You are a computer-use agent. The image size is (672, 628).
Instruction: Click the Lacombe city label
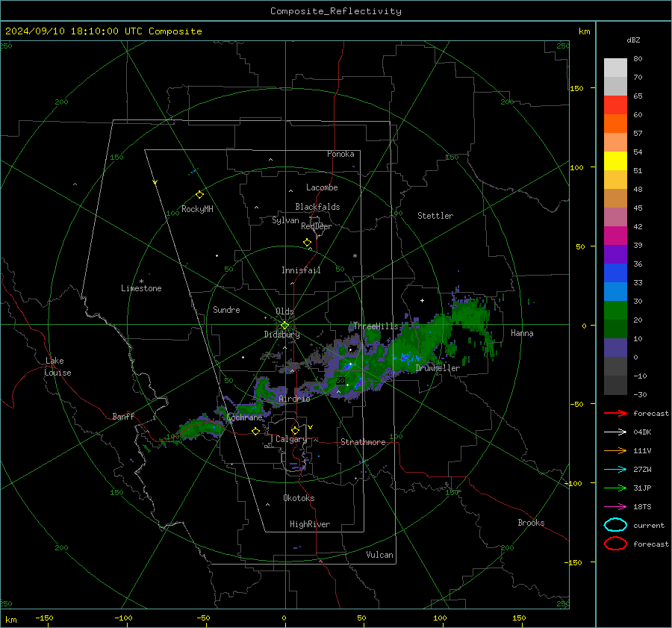coord(322,187)
